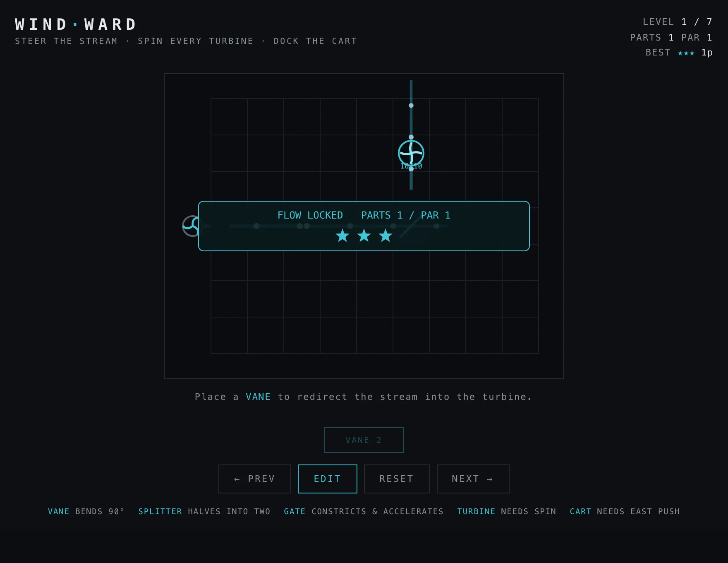Click the third star in the banner
The image size is (728, 563).
click(x=386, y=236)
